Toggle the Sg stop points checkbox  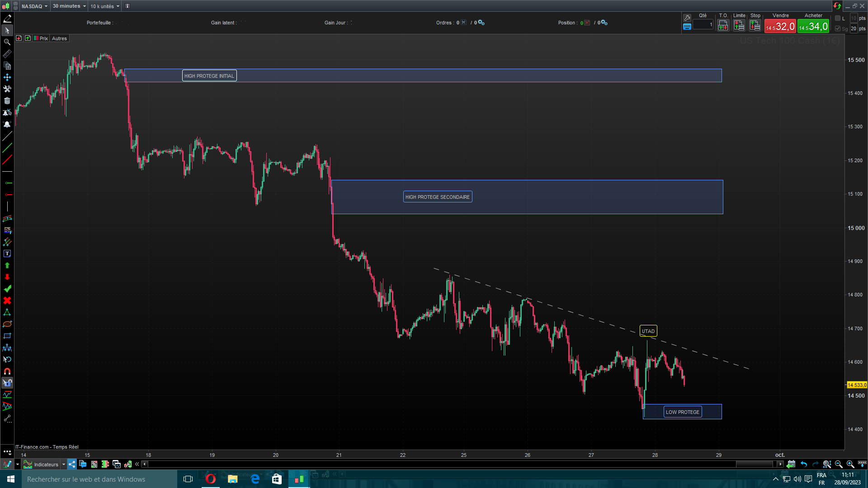(x=838, y=28)
